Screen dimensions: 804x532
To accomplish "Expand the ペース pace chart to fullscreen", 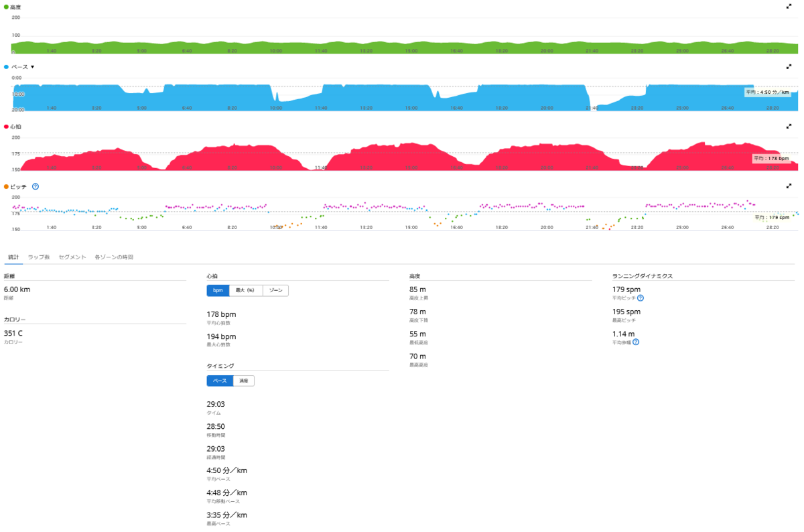I will click(x=789, y=66).
